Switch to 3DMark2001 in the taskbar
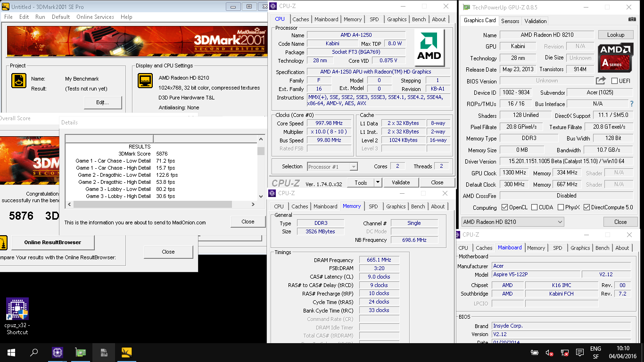The width and height of the screenshot is (644, 362). coord(127,353)
